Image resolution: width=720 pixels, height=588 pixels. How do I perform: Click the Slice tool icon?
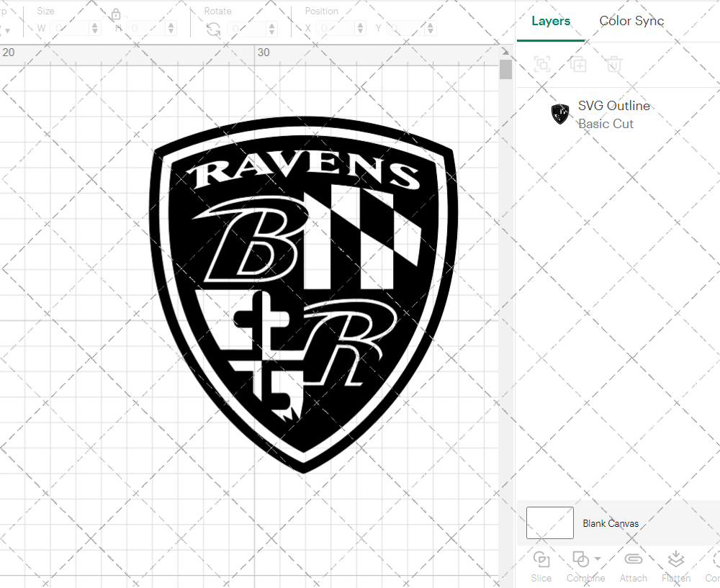[x=541, y=559]
